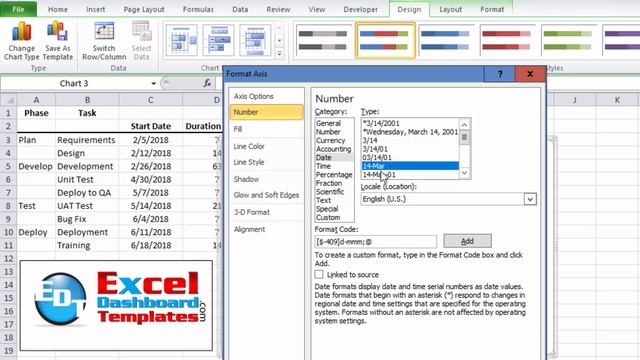Click the Excel Dashboard Templates logo image
Screen dimensions: 640x360
[116, 305]
